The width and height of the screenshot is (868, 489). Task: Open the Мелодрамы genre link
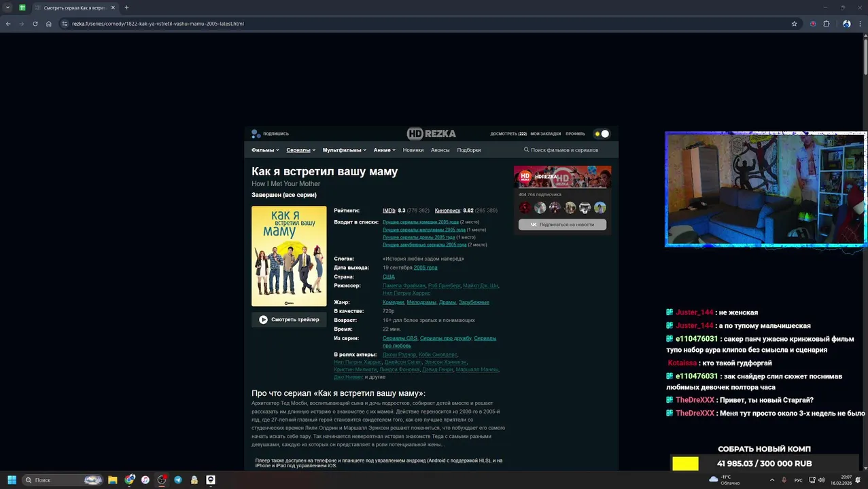421,302
